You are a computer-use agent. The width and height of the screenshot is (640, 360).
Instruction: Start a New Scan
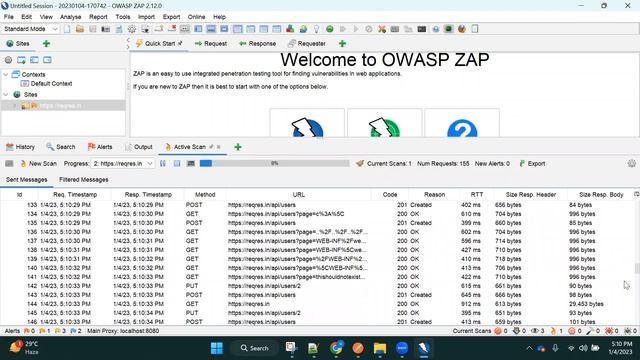[38, 164]
